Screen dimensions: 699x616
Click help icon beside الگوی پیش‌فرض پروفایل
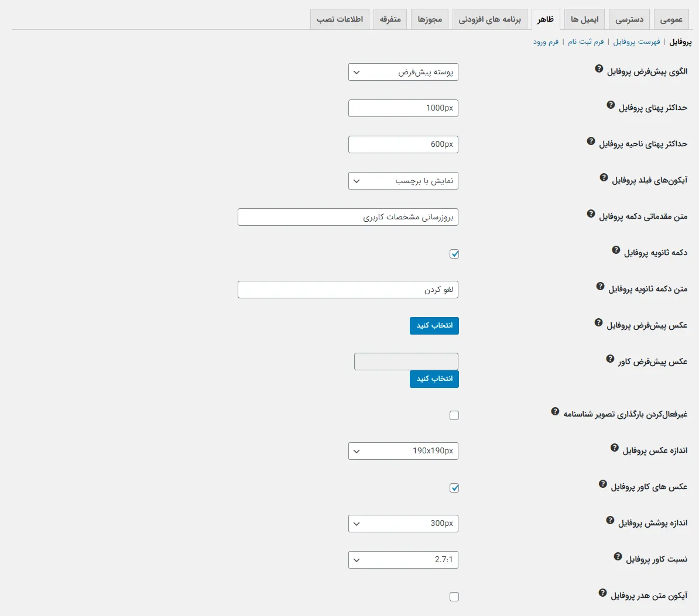click(x=599, y=68)
